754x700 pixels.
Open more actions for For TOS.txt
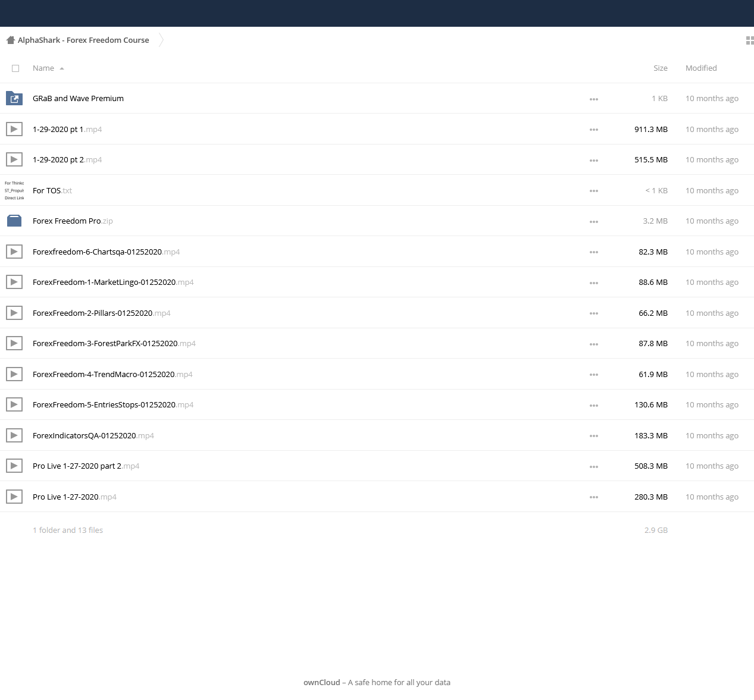point(594,191)
